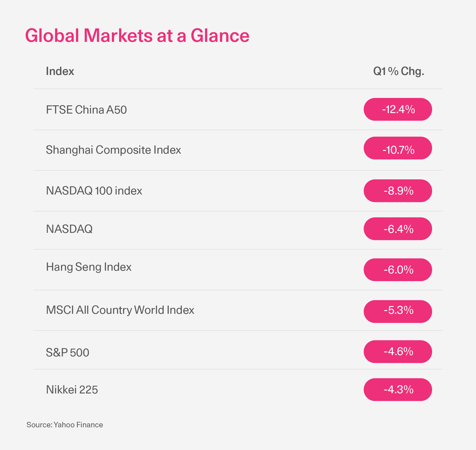Click the -4.3% pink badge
The height and width of the screenshot is (450, 476).
tap(398, 390)
